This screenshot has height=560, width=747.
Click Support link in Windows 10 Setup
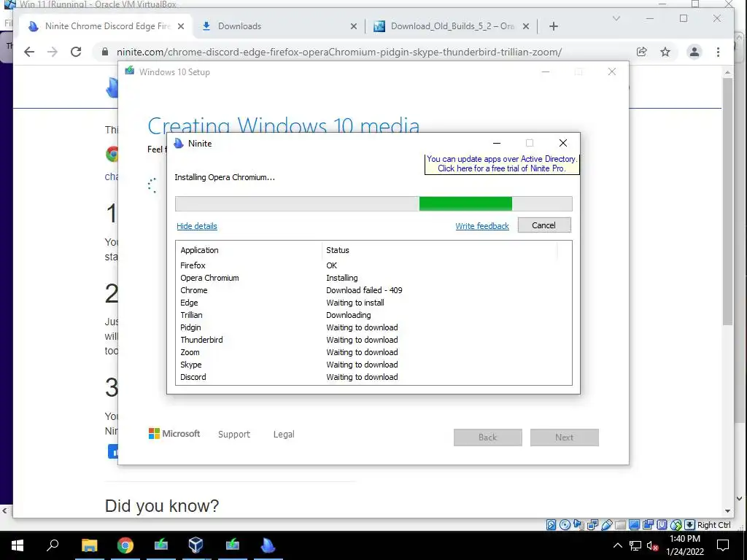coord(234,435)
